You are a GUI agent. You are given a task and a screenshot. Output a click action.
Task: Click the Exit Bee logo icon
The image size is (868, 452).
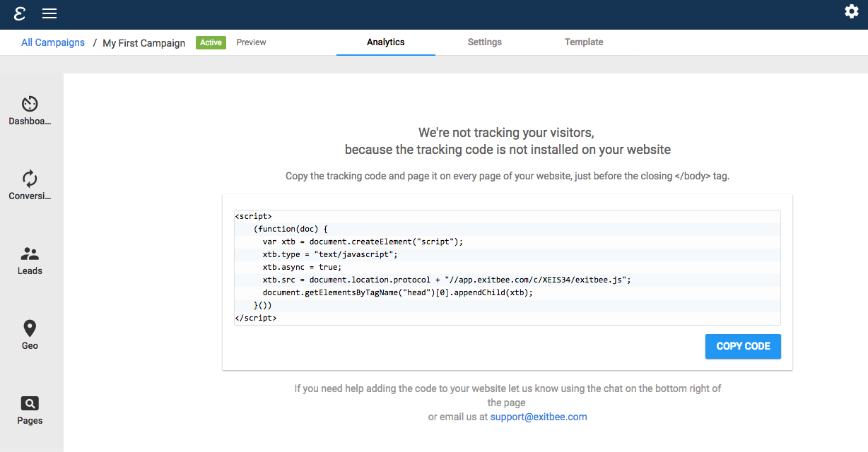tap(20, 13)
